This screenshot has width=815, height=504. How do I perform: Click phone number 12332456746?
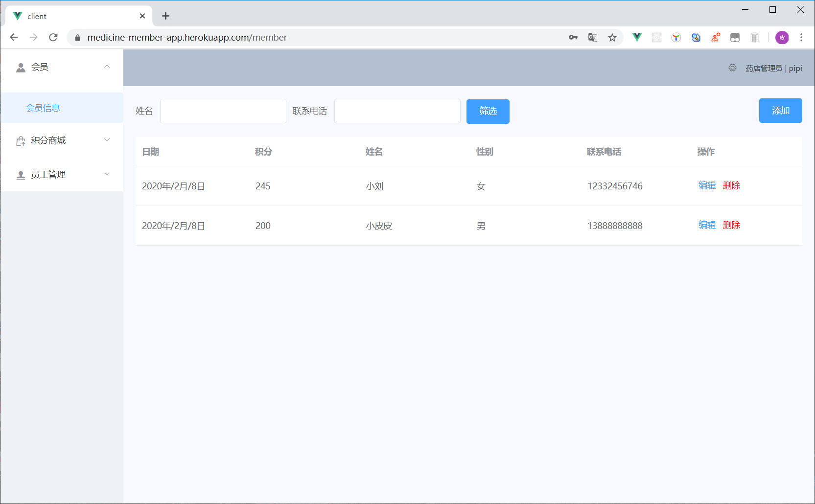(615, 186)
